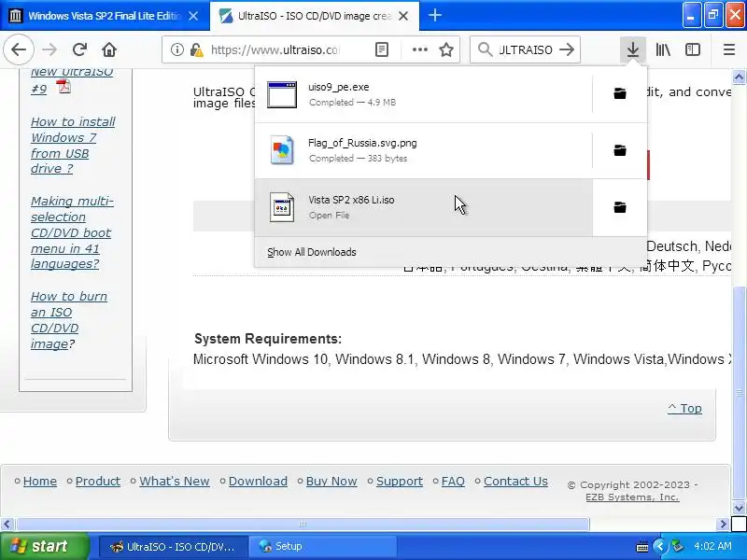The height and width of the screenshot is (560, 747).
Task: Open page actions three-dot menu
Action: click(x=419, y=49)
